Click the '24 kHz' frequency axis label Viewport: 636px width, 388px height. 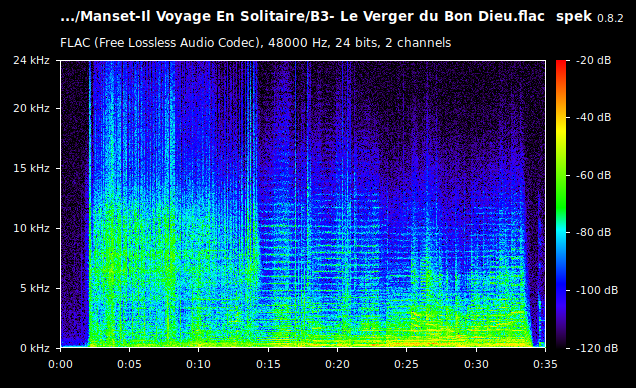click(31, 60)
